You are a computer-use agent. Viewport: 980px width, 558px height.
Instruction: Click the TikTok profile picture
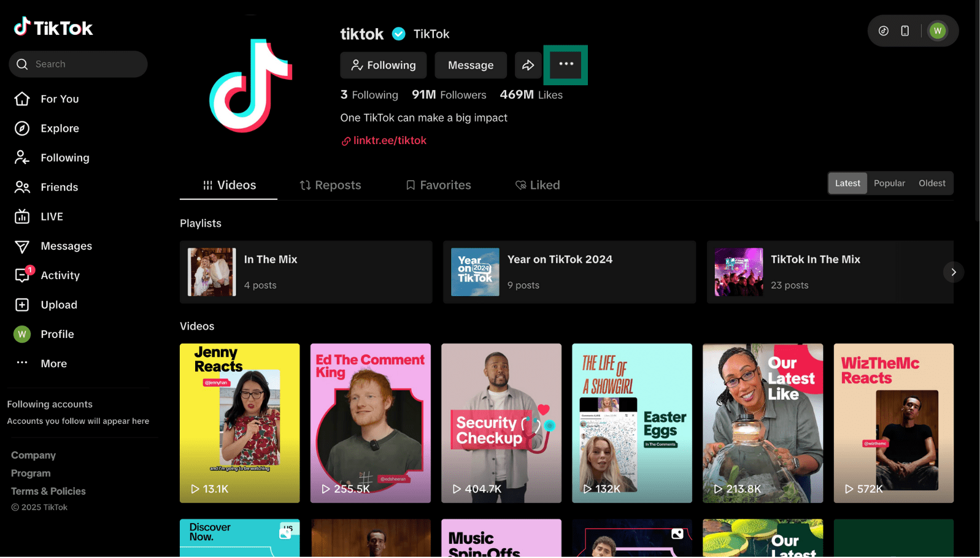point(250,86)
